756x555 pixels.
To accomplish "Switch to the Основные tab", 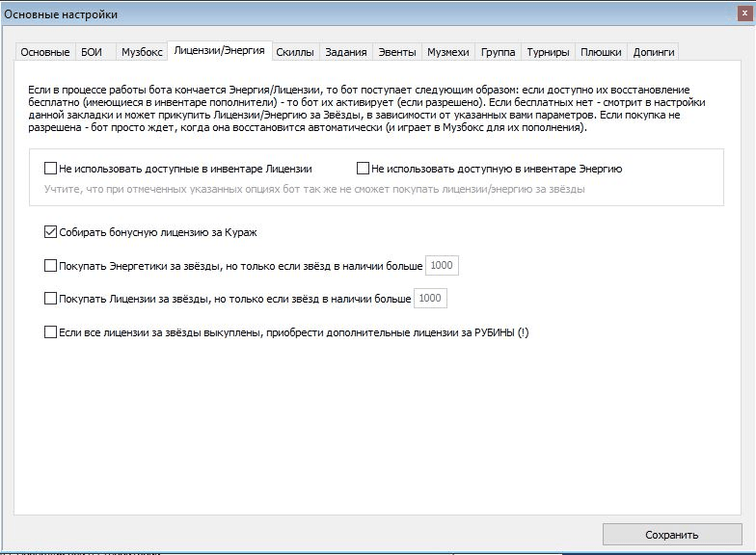I will click(x=45, y=52).
